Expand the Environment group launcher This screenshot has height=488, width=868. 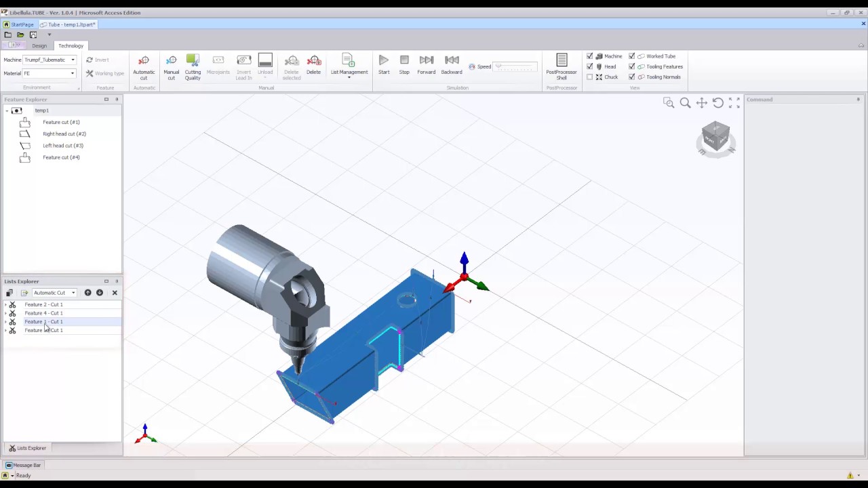(78, 88)
